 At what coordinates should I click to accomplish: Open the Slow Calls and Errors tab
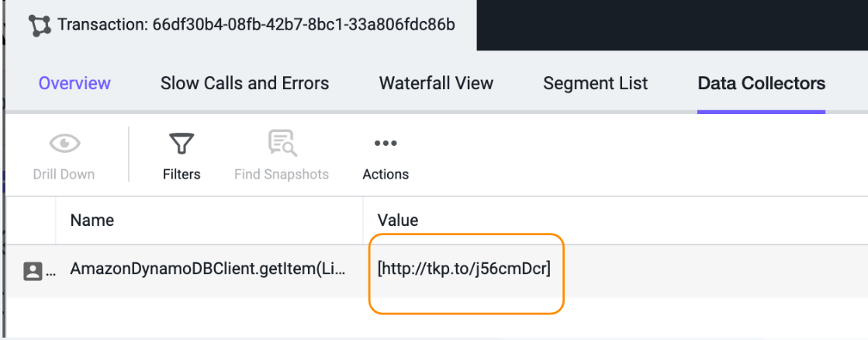click(244, 83)
